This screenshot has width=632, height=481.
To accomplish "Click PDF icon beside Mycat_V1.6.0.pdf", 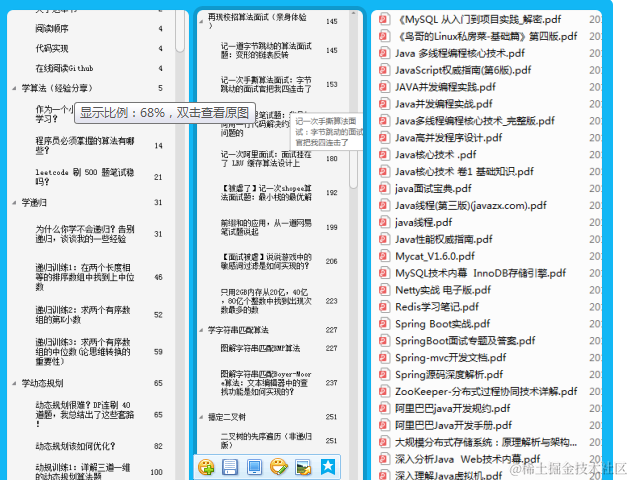I will pyautogui.click(x=384, y=256).
